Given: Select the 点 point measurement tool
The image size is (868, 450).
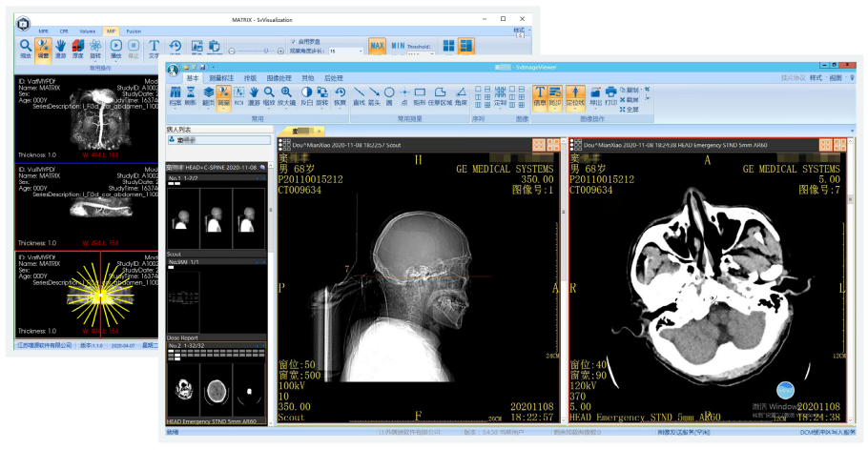Looking at the screenshot, I should pyautogui.click(x=404, y=95).
